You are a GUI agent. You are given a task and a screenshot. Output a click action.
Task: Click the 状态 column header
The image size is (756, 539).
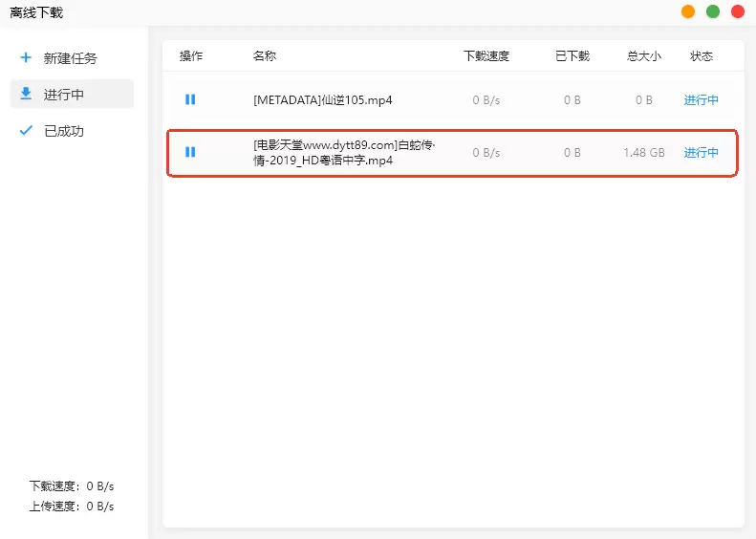pos(702,56)
